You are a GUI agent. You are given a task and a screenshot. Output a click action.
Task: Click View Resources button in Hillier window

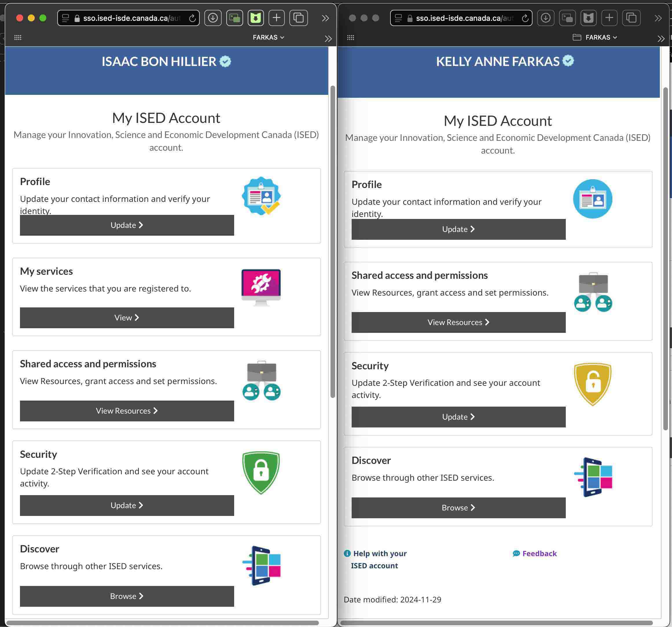(x=127, y=411)
